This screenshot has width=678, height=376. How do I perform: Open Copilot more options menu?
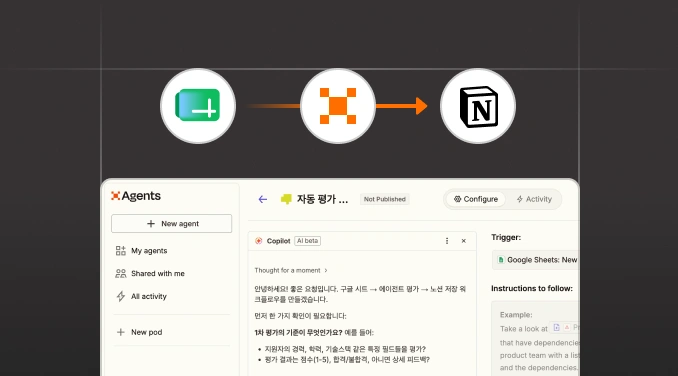pyautogui.click(x=447, y=241)
